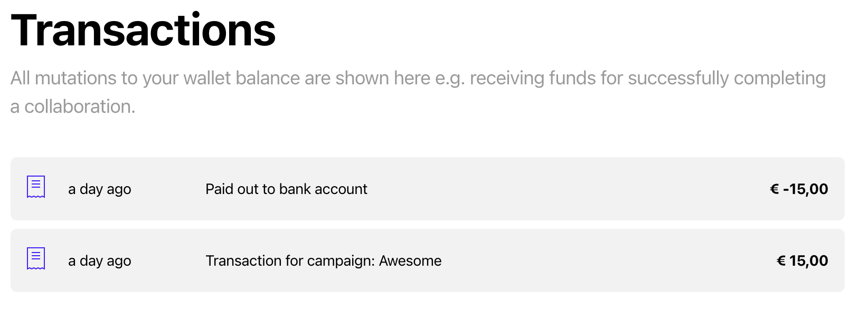
Task: Click 'a day ago' on the campaign row
Action: (100, 261)
